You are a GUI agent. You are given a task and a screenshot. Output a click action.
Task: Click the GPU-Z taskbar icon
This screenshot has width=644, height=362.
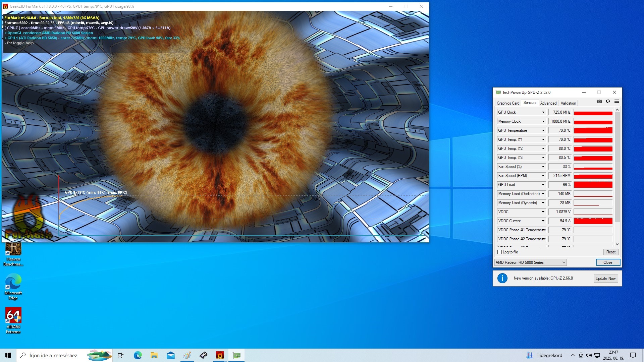click(237, 355)
